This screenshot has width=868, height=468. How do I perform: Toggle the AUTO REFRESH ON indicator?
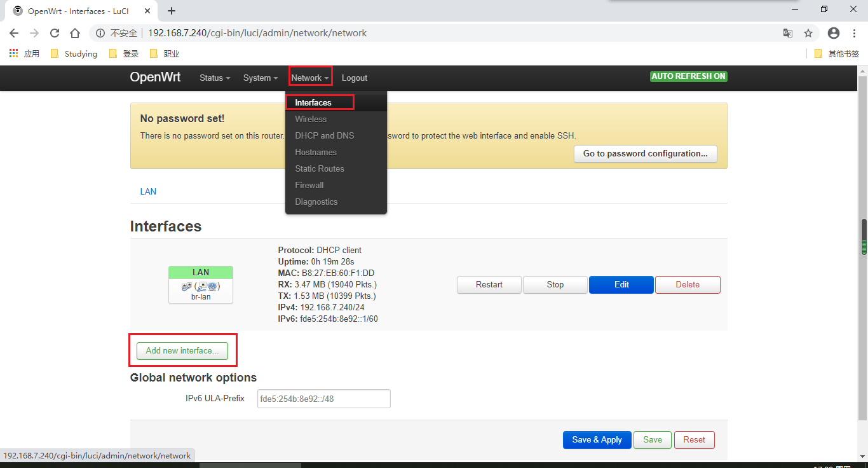click(x=689, y=76)
